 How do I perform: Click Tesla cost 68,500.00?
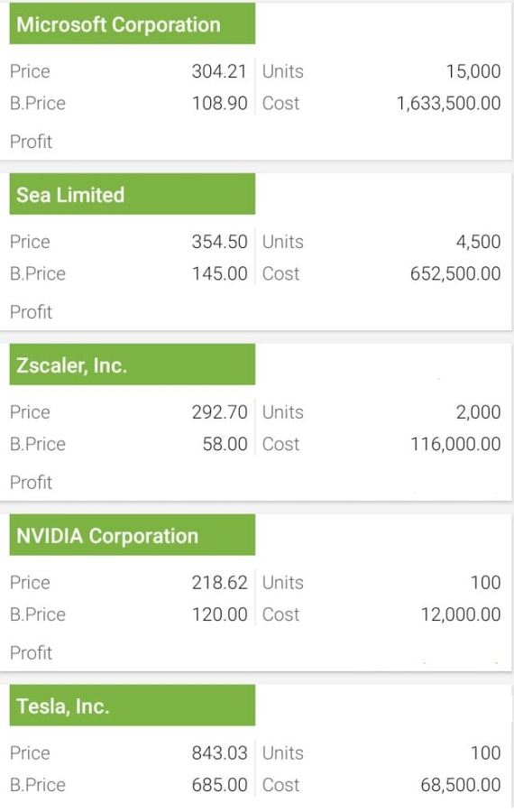(x=461, y=785)
